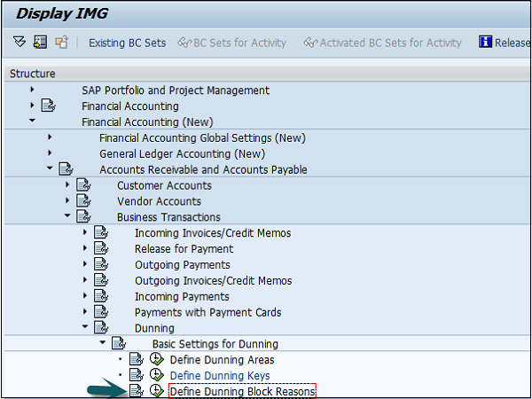Expand the Vendor Accounts node
The image size is (532, 399).
pos(67,201)
